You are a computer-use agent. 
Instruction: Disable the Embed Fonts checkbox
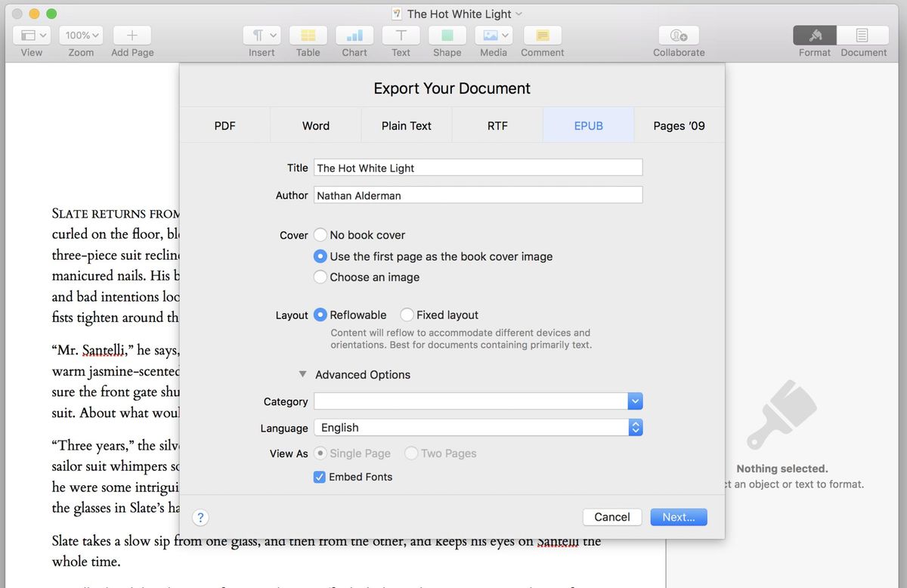tap(319, 477)
